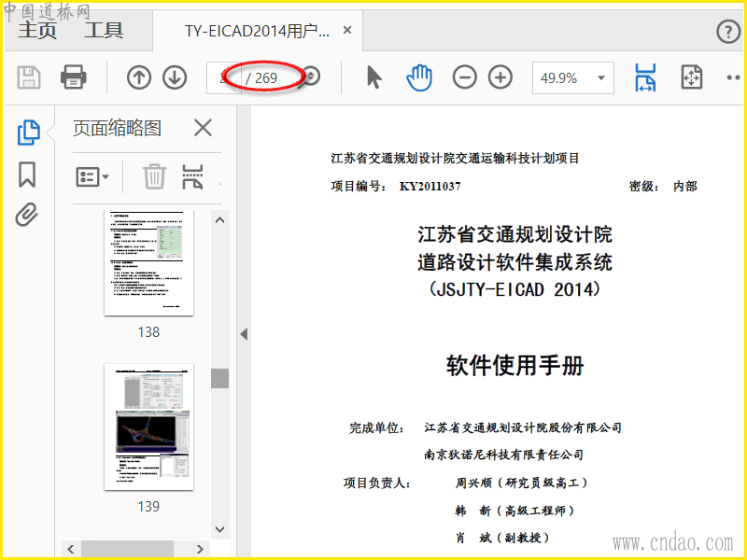
Task: Collapse the navigation pane with arrow
Action: pos(244,334)
